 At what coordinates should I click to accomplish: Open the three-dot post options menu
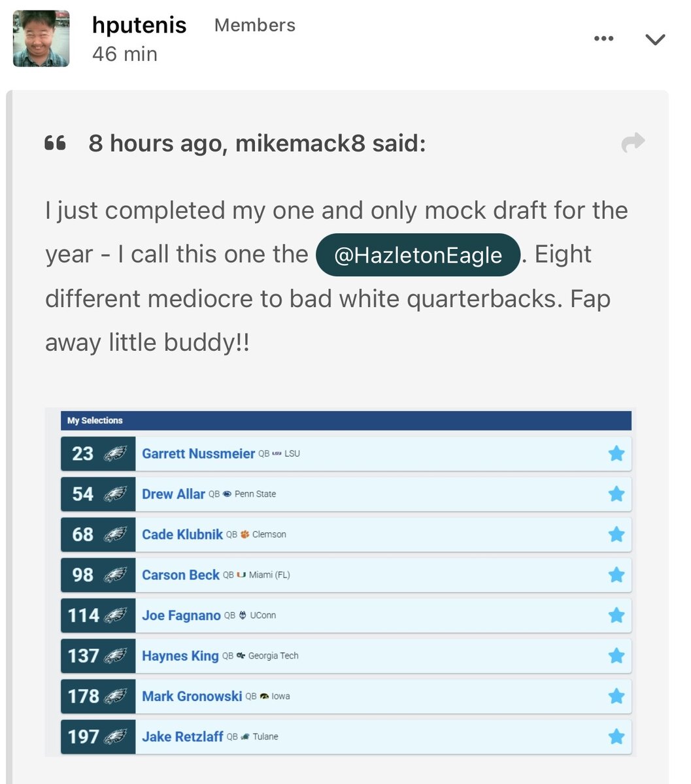pos(603,39)
